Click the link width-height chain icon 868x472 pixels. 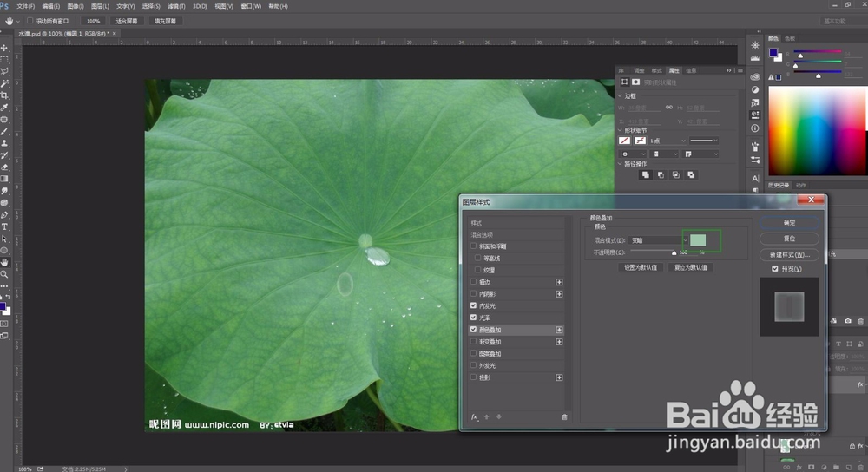[x=669, y=108]
